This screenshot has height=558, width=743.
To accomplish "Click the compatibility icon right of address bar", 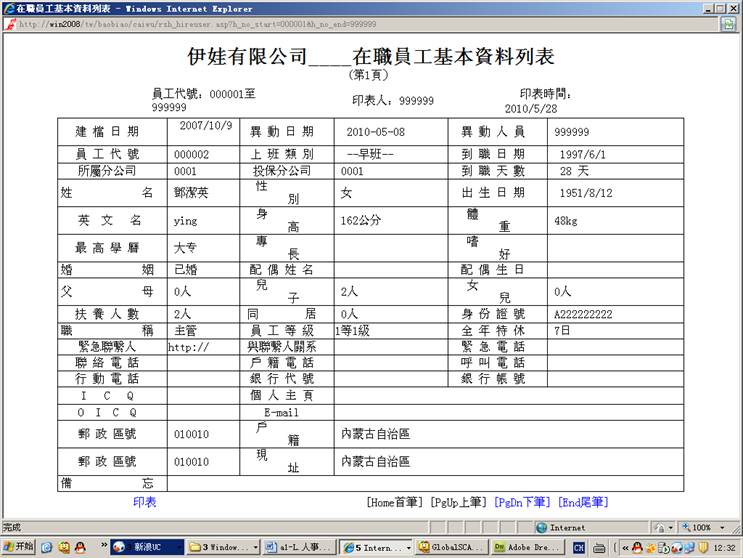I will [x=727, y=25].
